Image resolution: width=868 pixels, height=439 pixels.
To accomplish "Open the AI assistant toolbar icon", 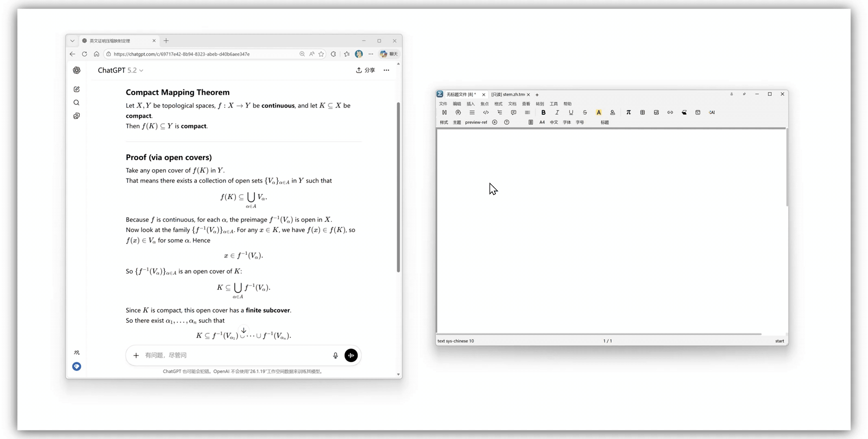I will tap(711, 113).
